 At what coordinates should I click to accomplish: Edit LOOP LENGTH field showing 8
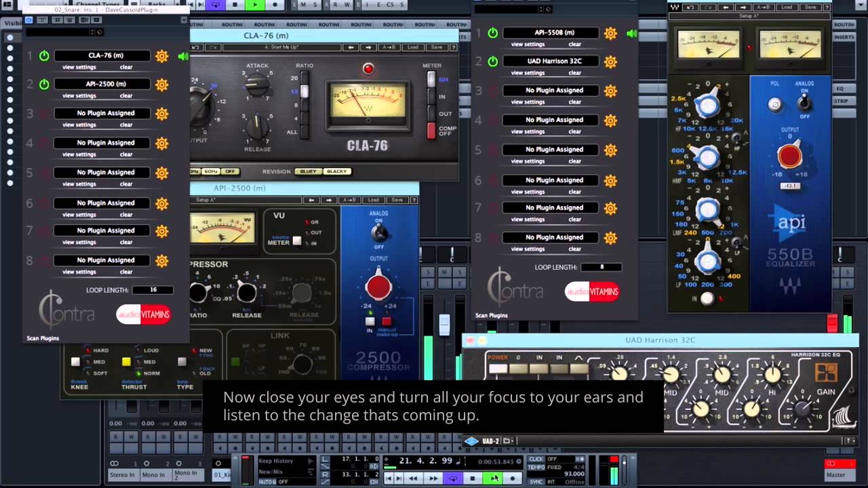tap(601, 267)
